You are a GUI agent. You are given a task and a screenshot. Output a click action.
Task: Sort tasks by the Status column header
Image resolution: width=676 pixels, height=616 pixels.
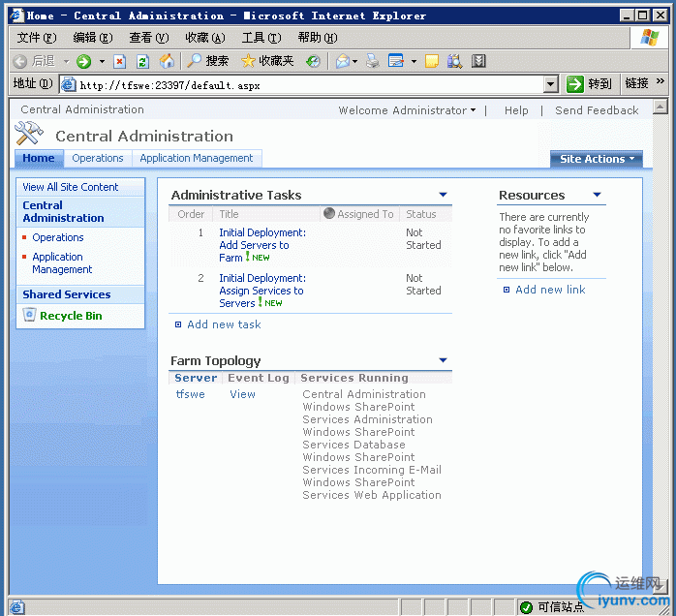pos(420,214)
